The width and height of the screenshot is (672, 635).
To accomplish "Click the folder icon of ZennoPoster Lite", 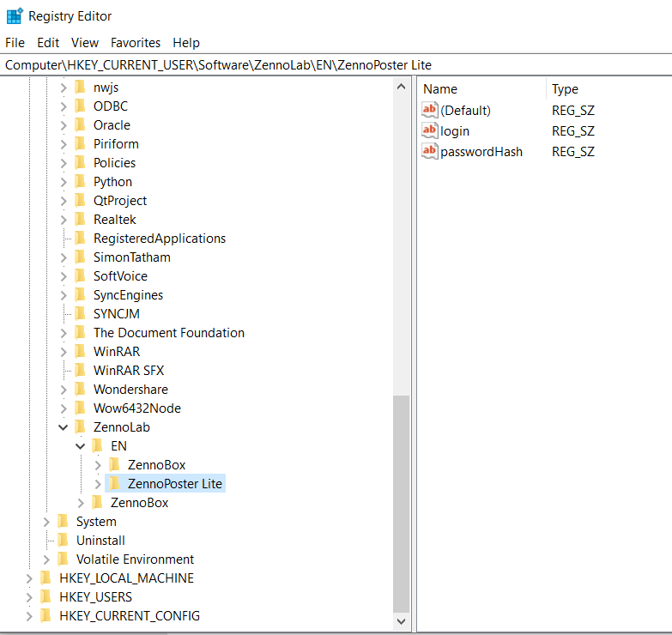I will click(x=114, y=483).
